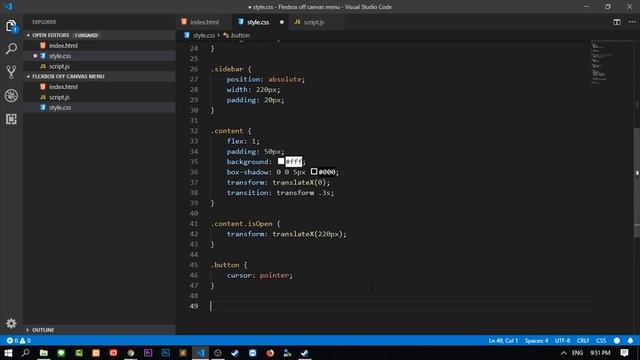Open the white #fff color swatch

point(281,161)
